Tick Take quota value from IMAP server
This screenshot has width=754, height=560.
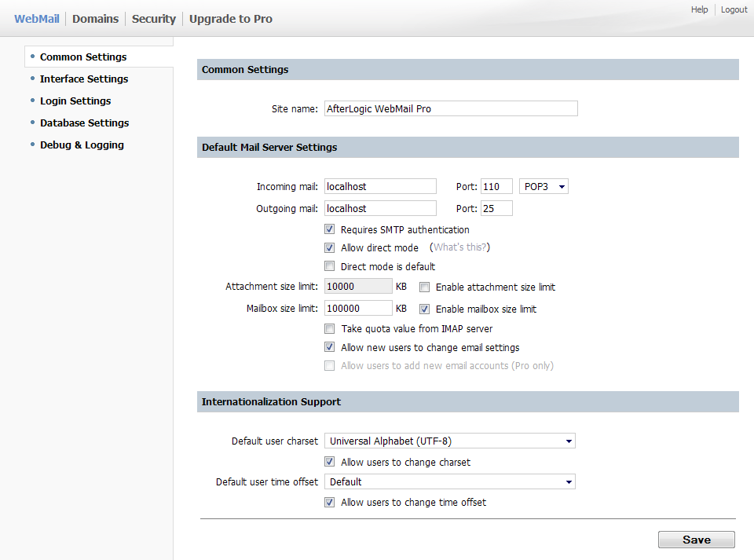tap(330, 329)
